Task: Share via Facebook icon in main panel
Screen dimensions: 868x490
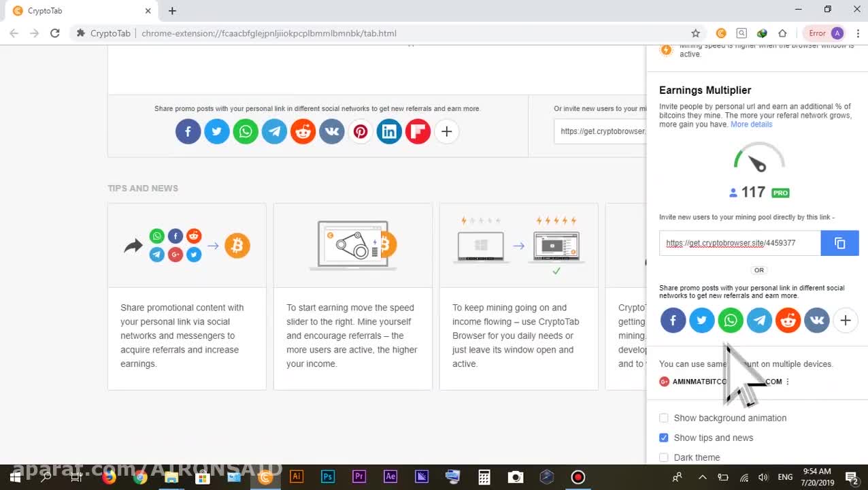Action: coord(188,131)
